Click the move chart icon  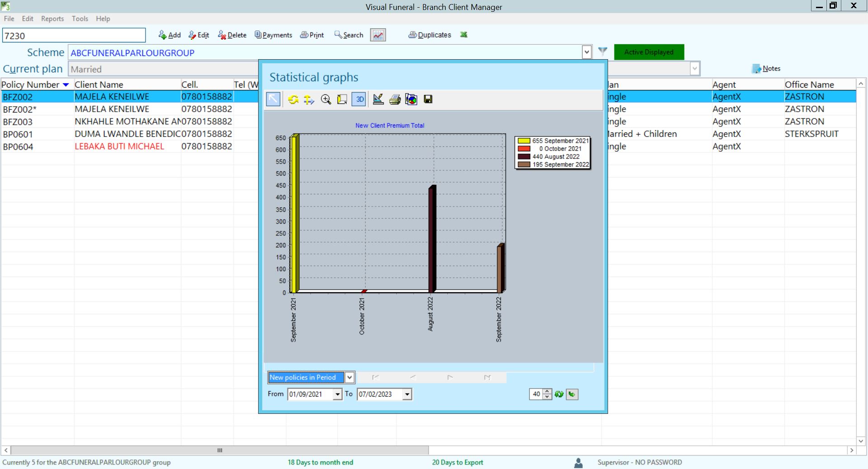click(x=309, y=99)
